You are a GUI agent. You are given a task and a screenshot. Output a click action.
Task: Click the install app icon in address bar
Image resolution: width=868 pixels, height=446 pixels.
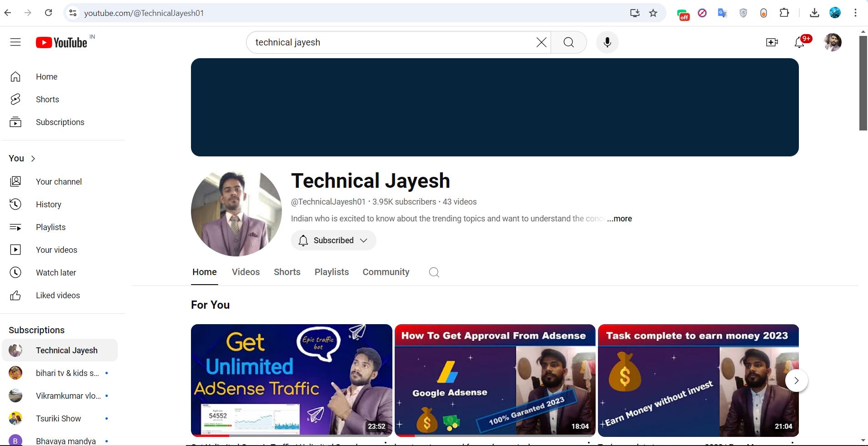pyautogui.click(x=635, y=13)
